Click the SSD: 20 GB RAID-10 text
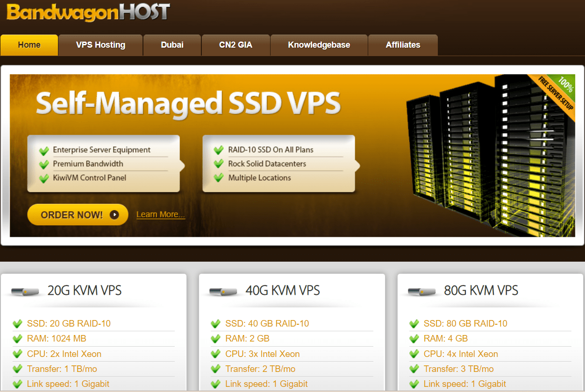Image resolution: width=585 pixels, height=392 pixels. point(69,323)
